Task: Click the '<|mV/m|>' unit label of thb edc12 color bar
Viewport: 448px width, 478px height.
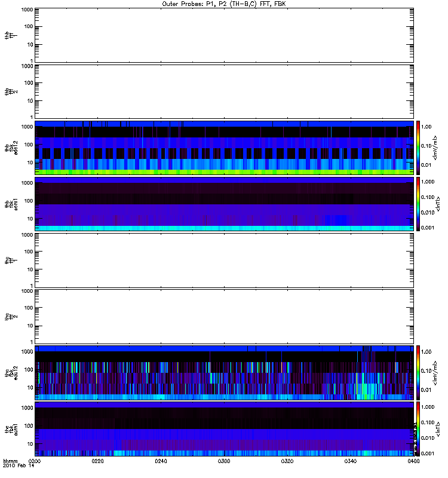Action: [x=435, y=148]
